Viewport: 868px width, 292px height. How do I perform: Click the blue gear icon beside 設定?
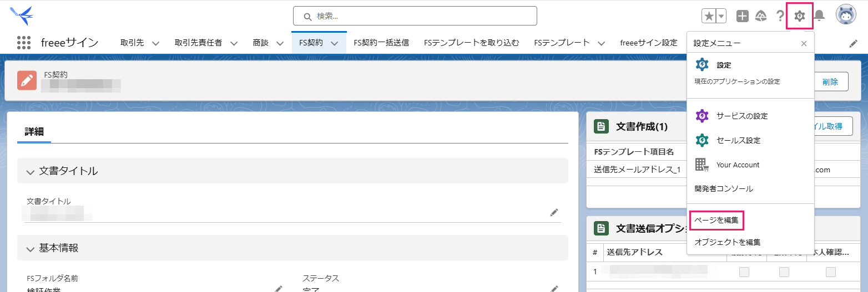coord(702,65)
